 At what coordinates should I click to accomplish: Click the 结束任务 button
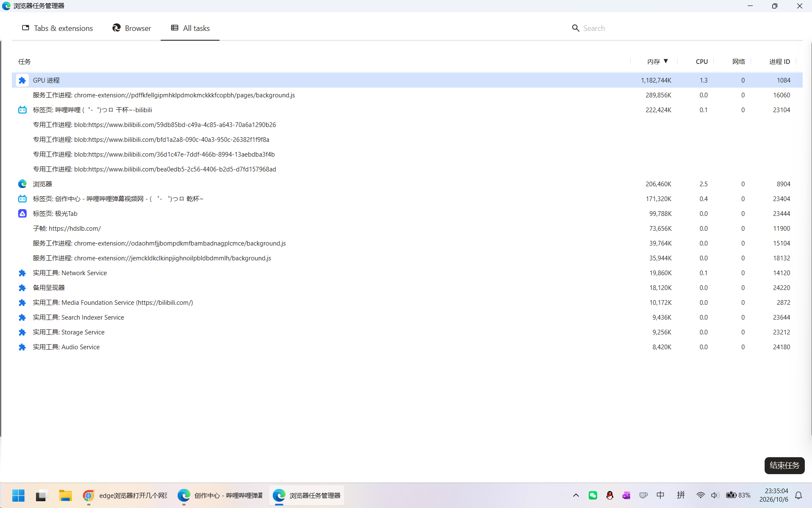click(x=785, y=466)
